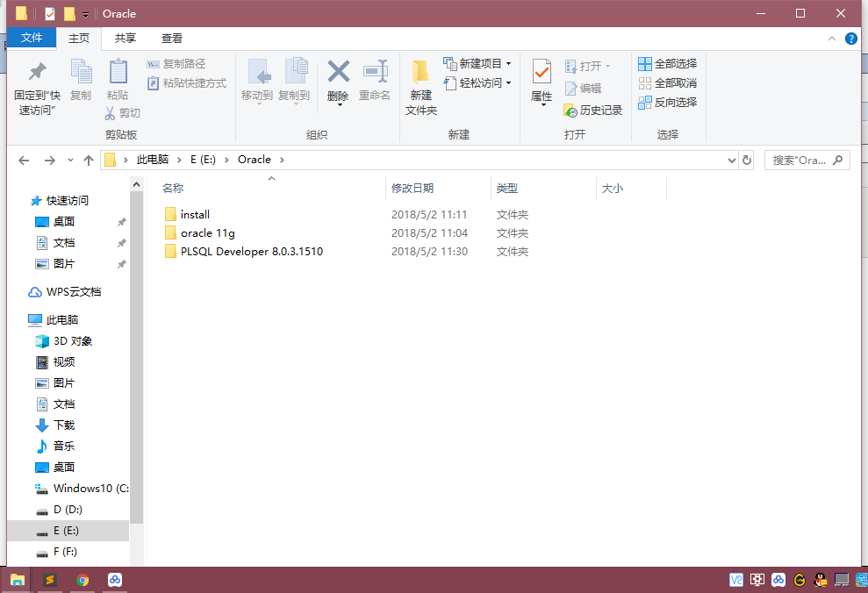Click the 重命名 icon
This screenshot has width=868, height=593.
(x=375, y=71)
